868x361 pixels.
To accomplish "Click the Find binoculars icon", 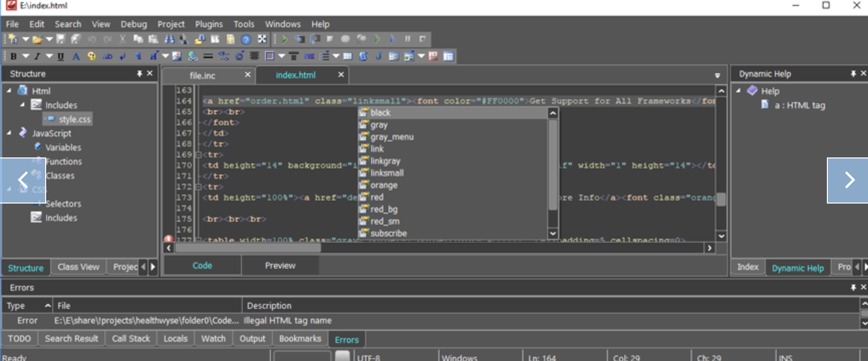I will click(169, 39).
